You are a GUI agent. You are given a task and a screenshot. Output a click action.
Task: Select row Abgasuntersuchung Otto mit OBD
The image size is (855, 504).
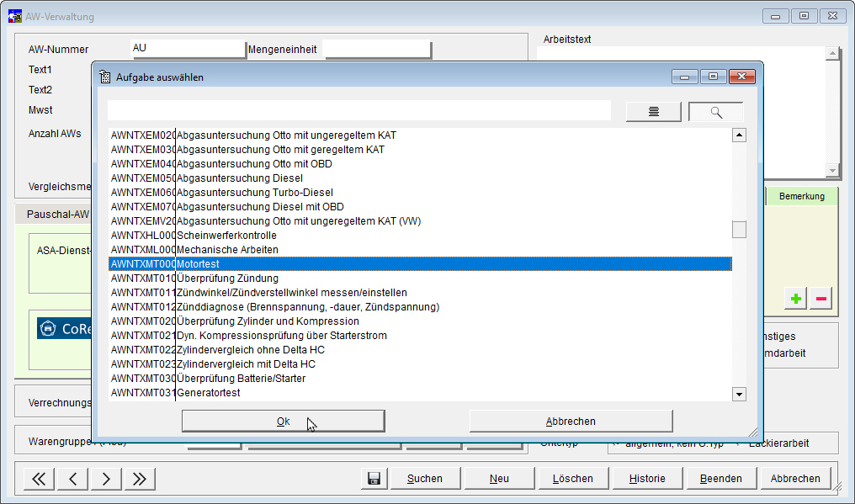click(x=420, y=163)
